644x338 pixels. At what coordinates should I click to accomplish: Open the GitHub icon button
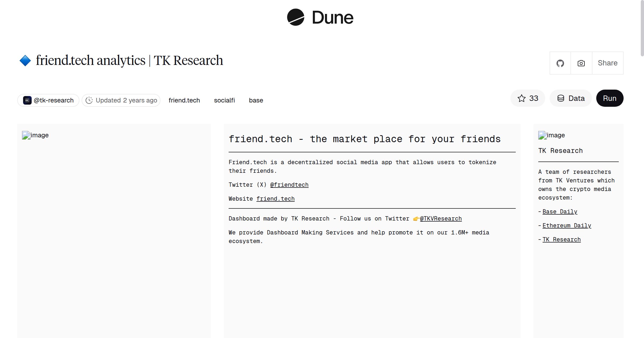coord(560,63)
